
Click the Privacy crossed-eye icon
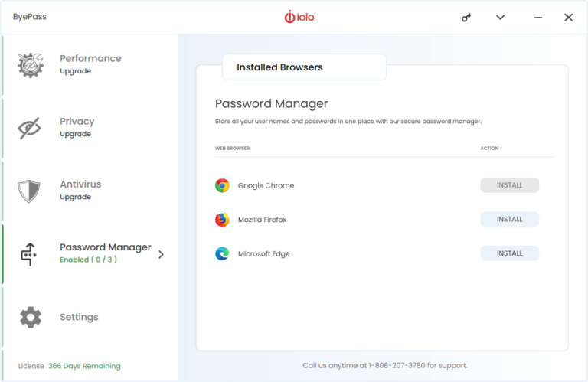click(x=29, y=128)
